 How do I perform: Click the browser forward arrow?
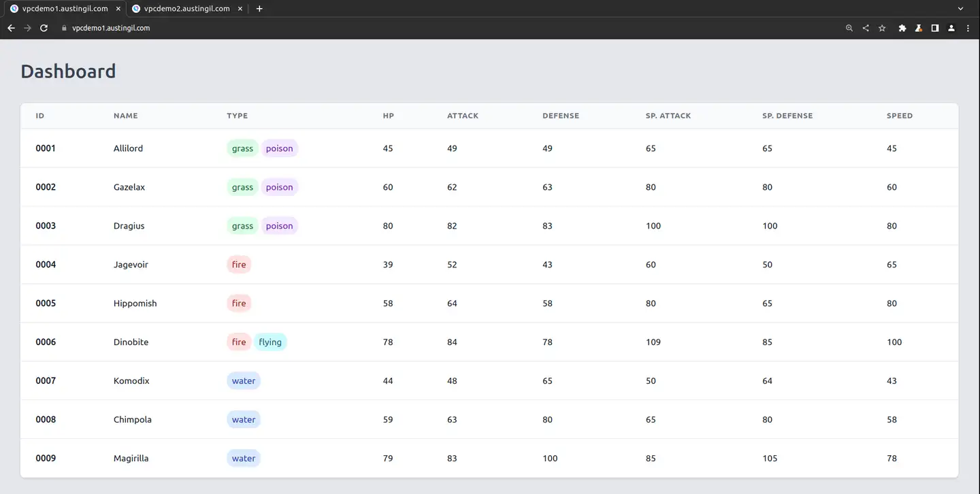pos(27,28)
